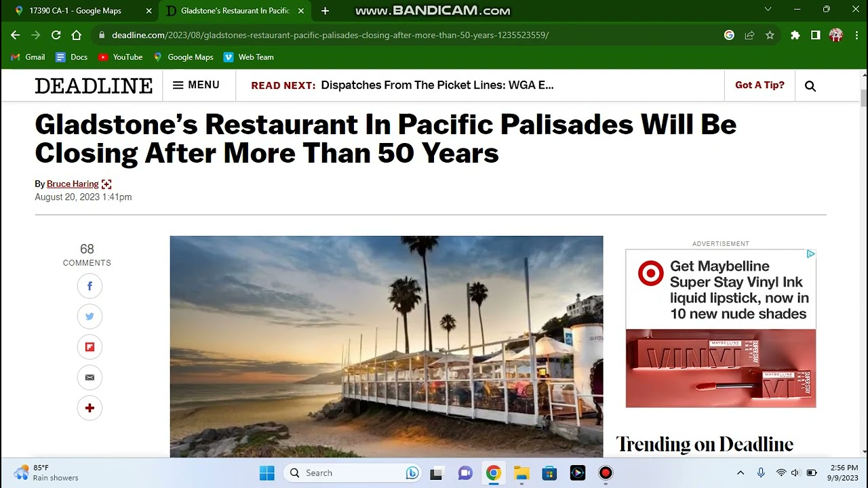Open the Windows Start menu

click(267, 473)
